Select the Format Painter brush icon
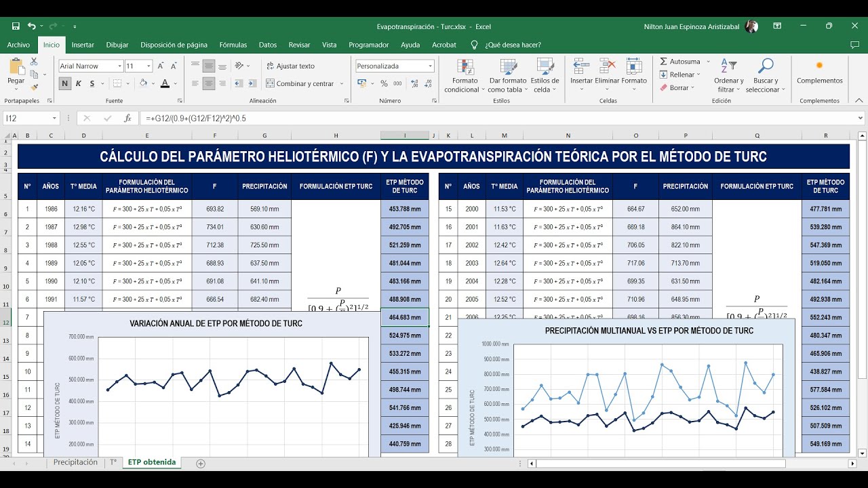This screenshot has height=488, width=868. pos(34,87)
